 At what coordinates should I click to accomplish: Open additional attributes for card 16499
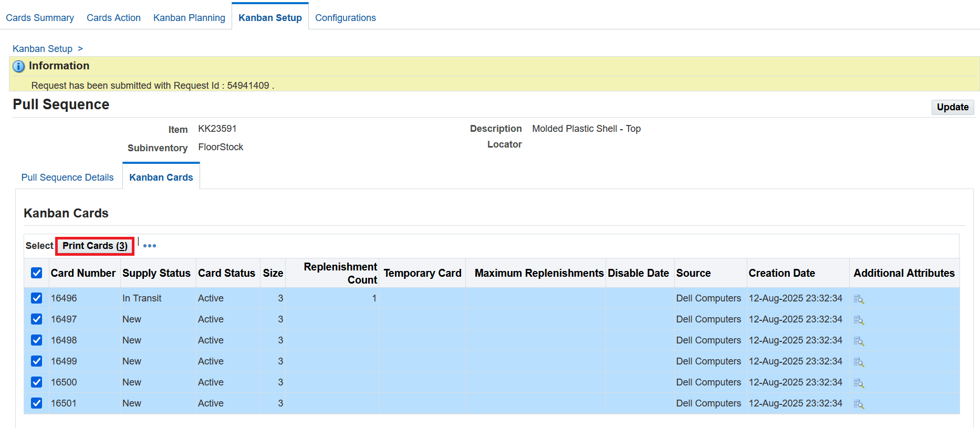pos(859,362)
